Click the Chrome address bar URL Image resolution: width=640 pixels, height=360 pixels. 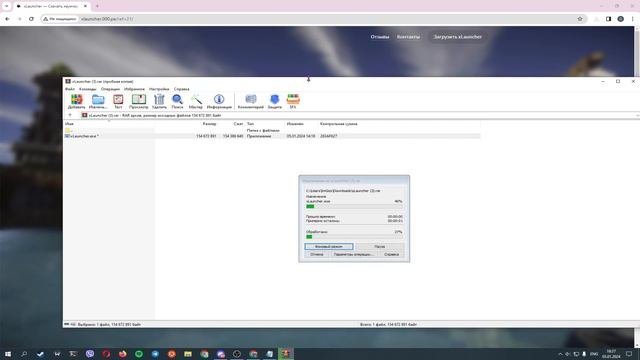[x=107, y=19]
